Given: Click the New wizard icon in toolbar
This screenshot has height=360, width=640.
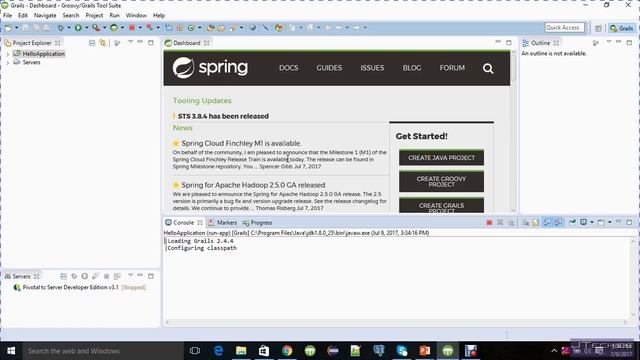Looking at the screenshot, I should click(x=8, y=28).
